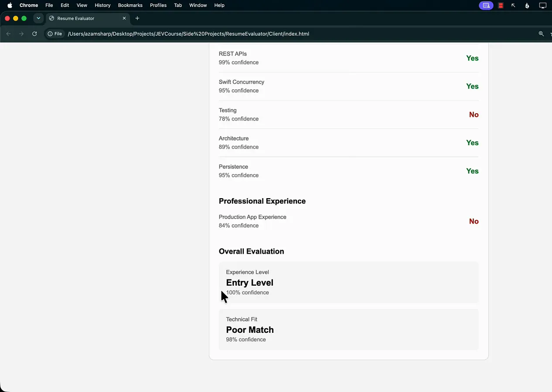Click the File site info chip
552x392 pixels.
pos(55,34)
